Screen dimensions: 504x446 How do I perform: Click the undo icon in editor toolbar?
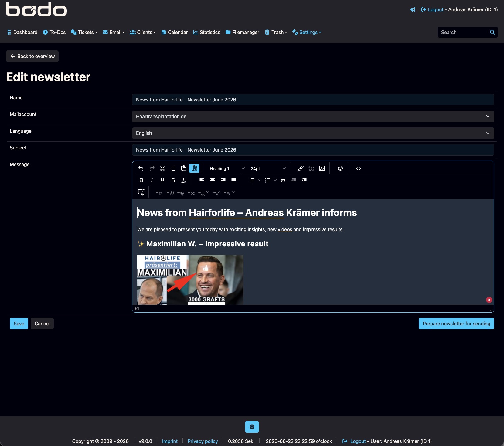(x=141, y=168)
